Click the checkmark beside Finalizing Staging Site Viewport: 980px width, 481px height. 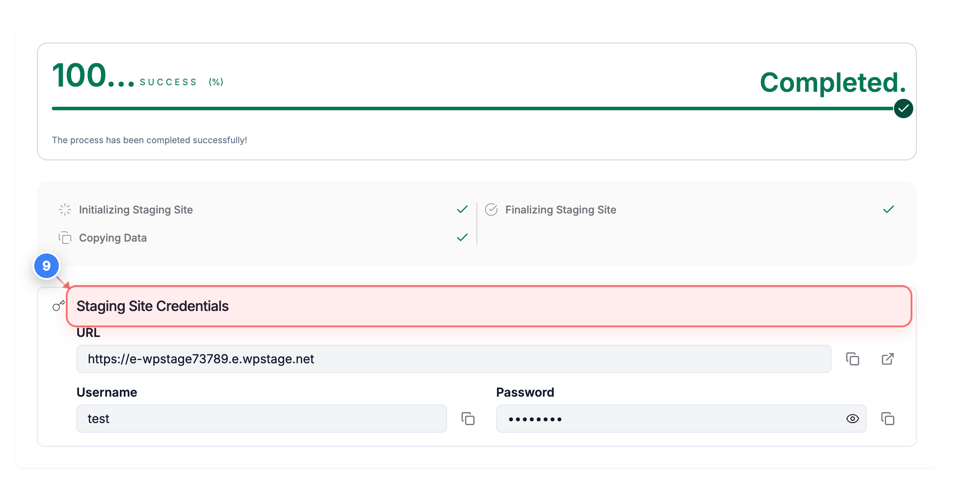click(x=888, y=210)
